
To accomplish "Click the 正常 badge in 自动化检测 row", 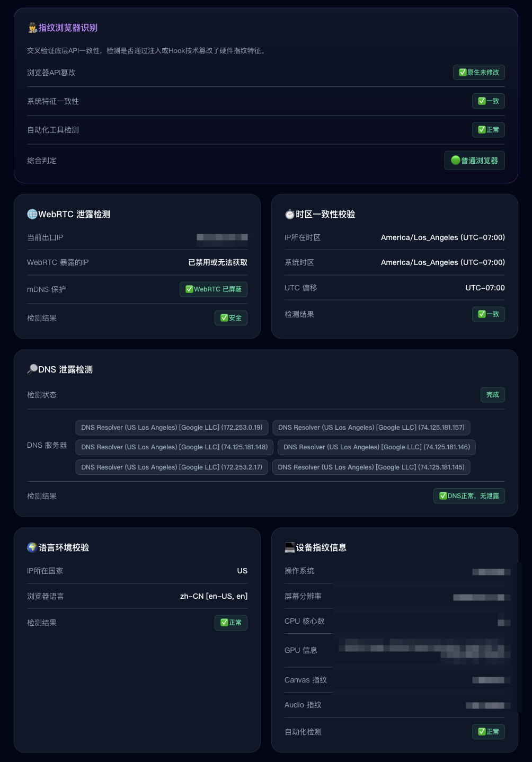I will 489,732.
